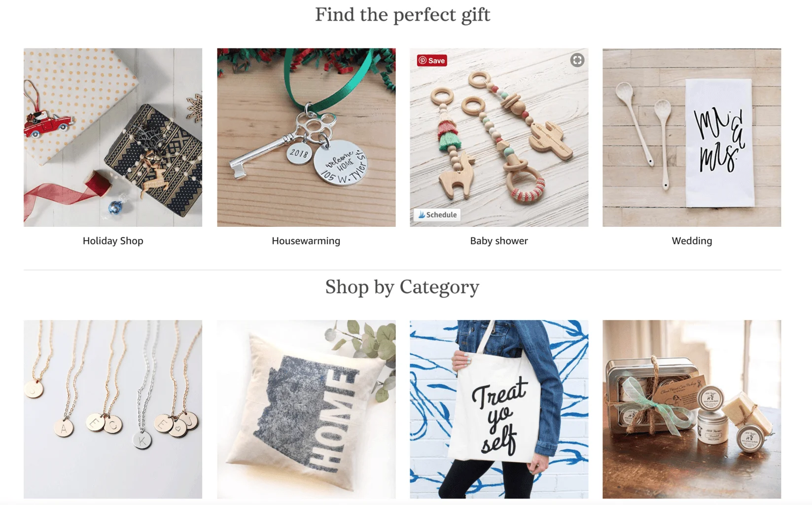This screenshot has width=812, height=505.
Task: Open the Wedding gift link
Action: [x=692, y=241]
